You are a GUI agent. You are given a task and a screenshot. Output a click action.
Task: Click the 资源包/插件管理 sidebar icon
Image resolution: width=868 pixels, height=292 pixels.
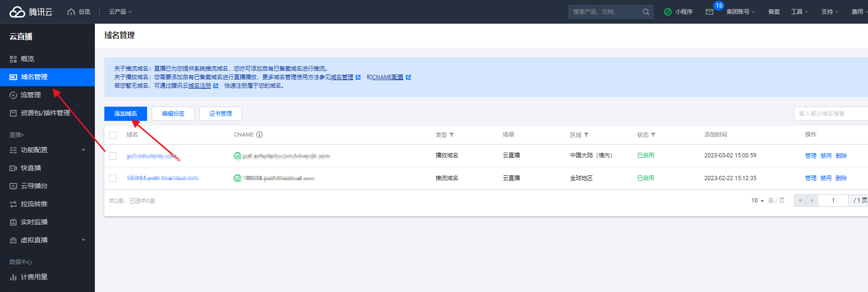pos(13,113)
